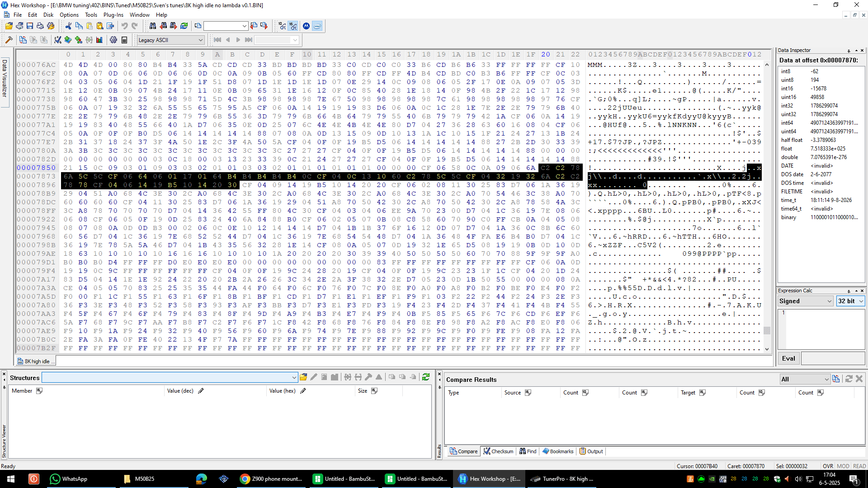
Task: Refresh the Compare Results list
Action: pos(849,379)
